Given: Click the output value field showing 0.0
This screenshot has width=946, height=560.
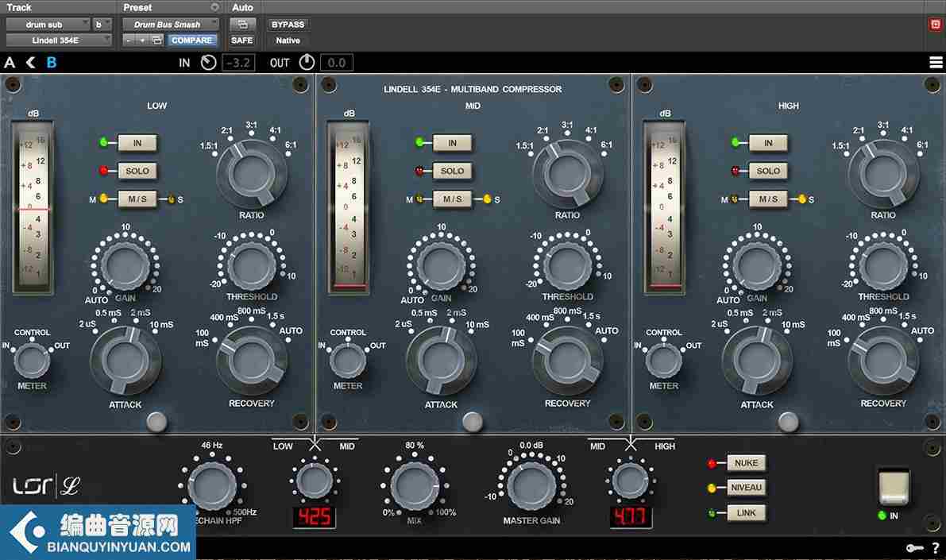Looking at the screenshot, I should (336, 62).
